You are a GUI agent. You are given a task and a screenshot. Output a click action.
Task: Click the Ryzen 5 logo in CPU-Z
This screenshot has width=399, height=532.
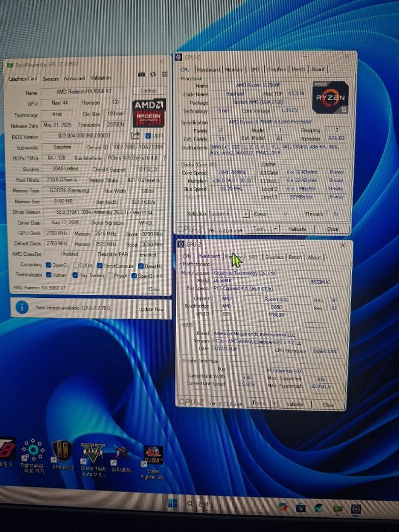[x=330, y=97]
